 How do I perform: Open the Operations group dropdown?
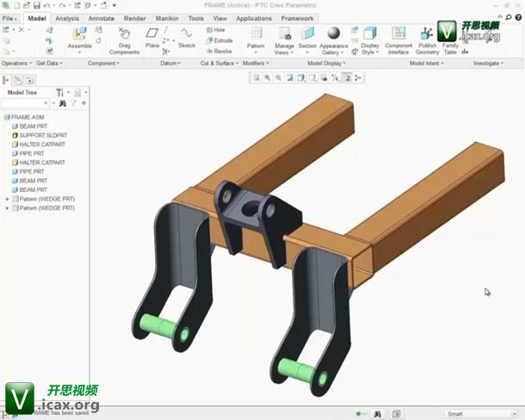point(16,64)
